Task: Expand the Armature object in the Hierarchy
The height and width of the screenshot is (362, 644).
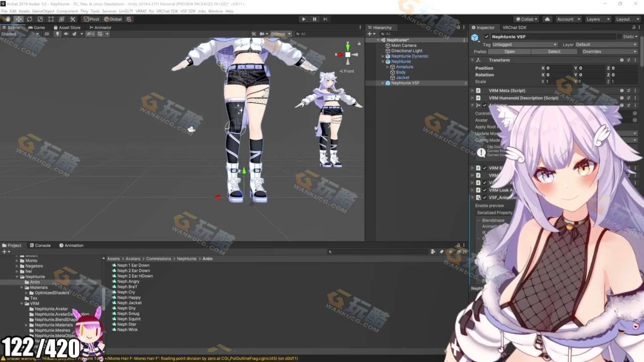Action: point(388,67)
